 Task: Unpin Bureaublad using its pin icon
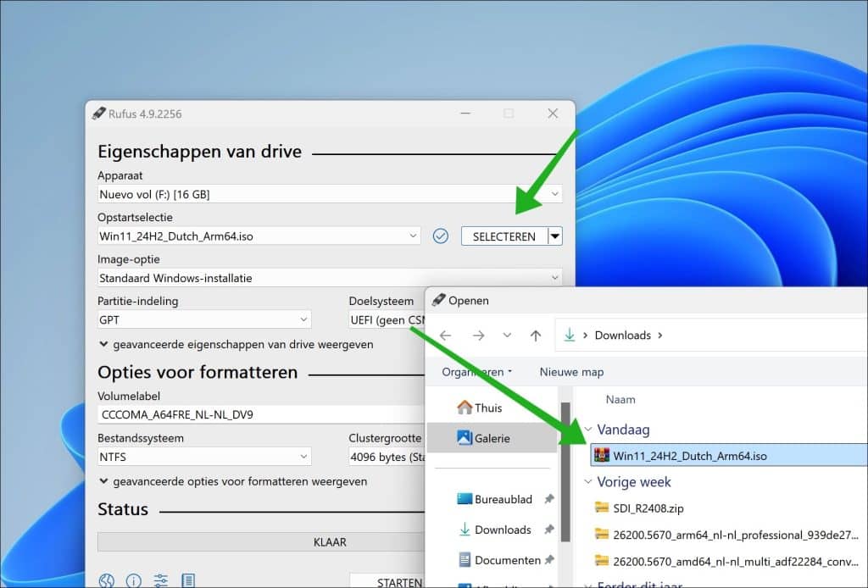(548, 499)
